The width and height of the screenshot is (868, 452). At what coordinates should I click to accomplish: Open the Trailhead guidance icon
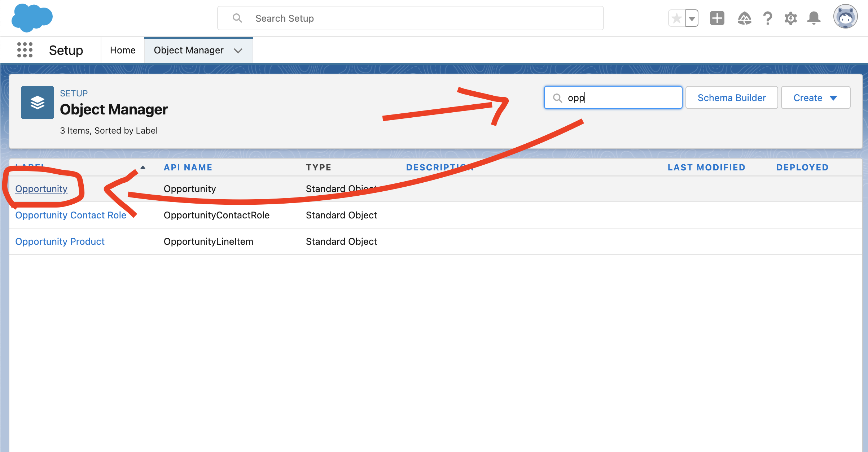pos(745,18)
